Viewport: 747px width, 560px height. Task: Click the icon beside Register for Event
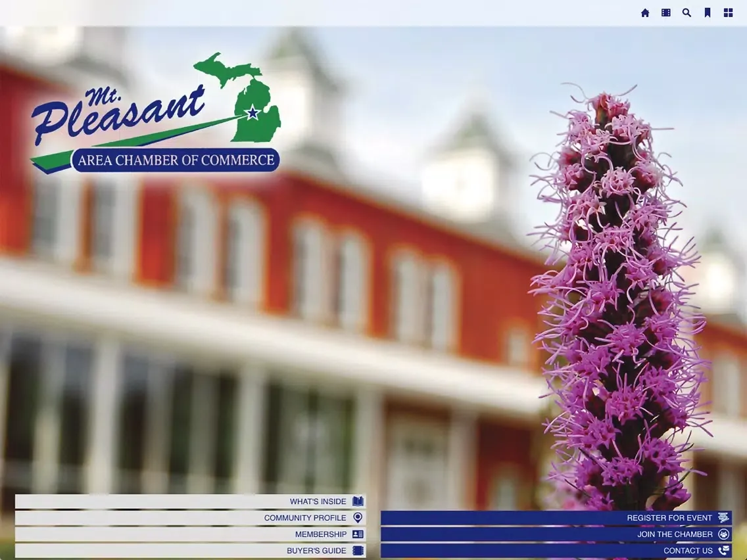(x=723, y=518)
